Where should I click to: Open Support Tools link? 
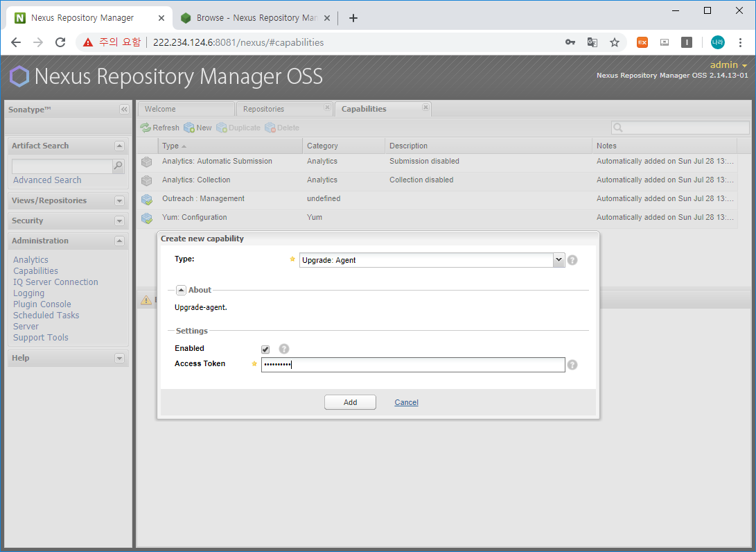[x=40, y=337]
